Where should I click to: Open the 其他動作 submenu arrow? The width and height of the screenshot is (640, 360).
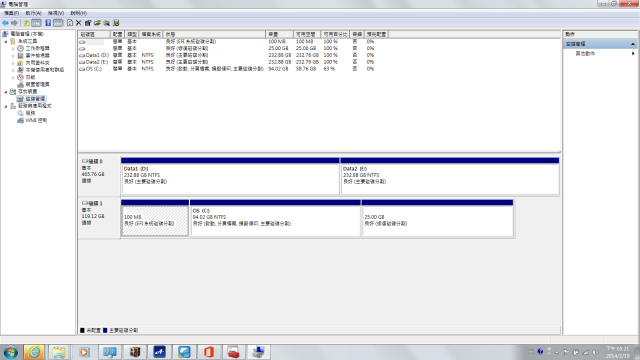[x=633, y=53]
